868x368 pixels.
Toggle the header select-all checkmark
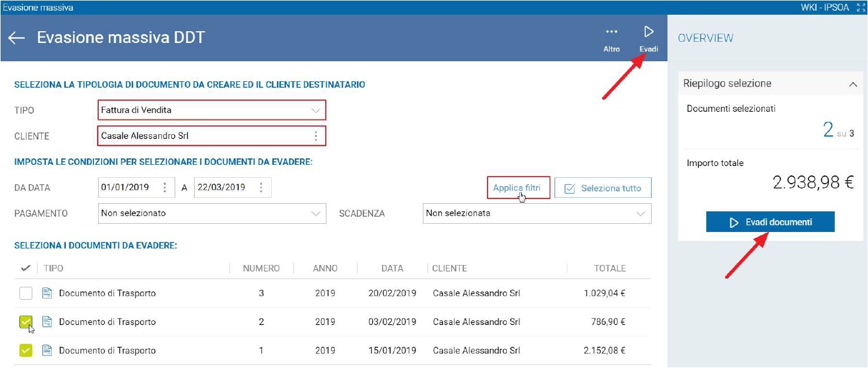tap(25, 268)
